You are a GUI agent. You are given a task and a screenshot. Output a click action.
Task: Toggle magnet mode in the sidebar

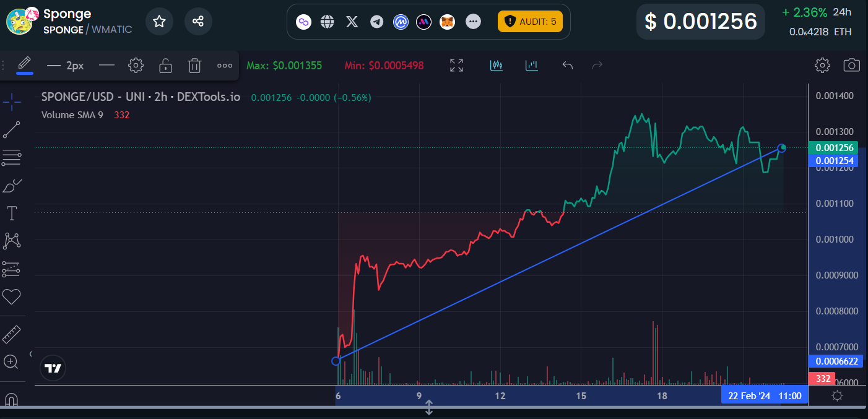11,399
